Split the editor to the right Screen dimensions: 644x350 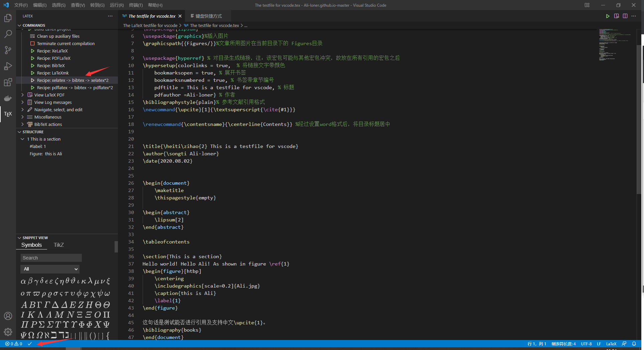625,16
